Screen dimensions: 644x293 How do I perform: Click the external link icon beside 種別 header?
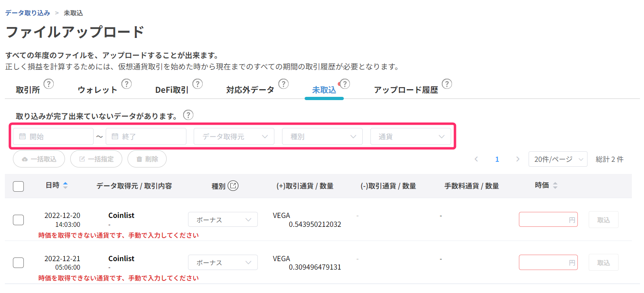233,186
